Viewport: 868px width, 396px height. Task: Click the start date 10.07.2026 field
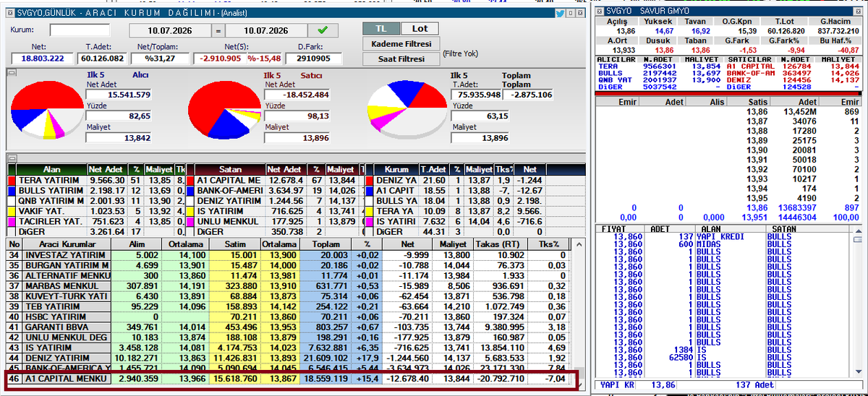(x=171, y=30)
